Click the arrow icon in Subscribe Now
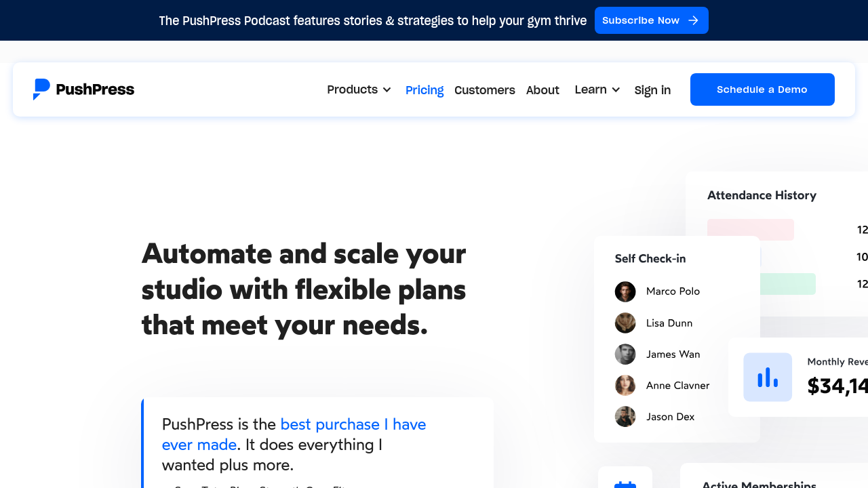 click(693, 20)
